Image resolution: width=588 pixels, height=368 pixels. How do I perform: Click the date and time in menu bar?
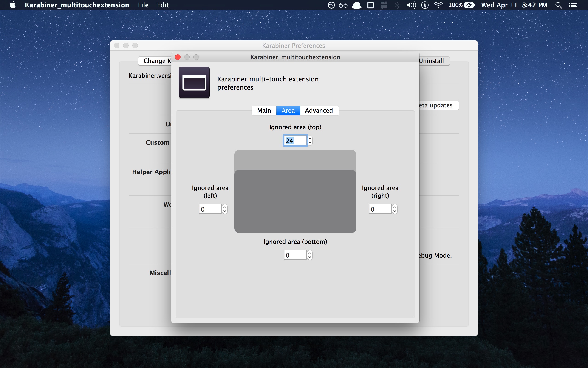[514, 5]
